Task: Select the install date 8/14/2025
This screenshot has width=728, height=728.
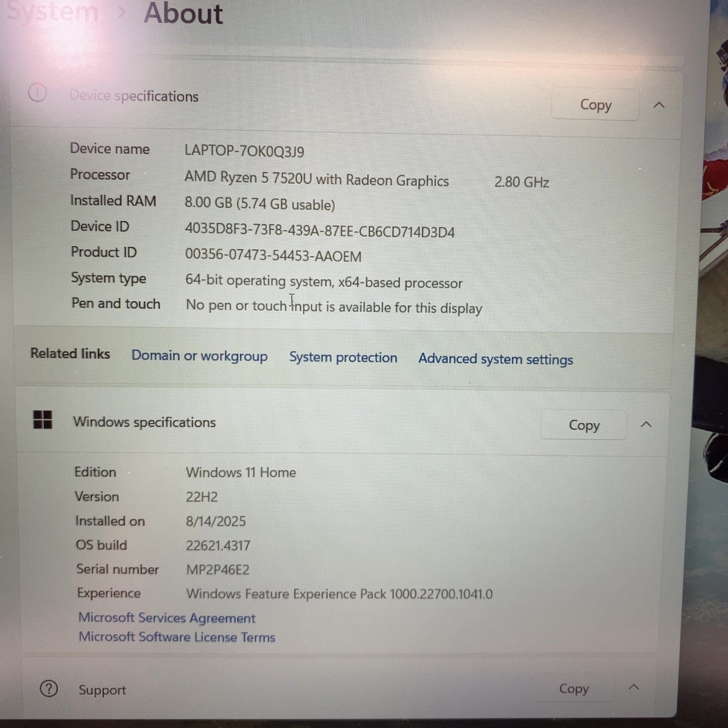Action: (216, 521)
